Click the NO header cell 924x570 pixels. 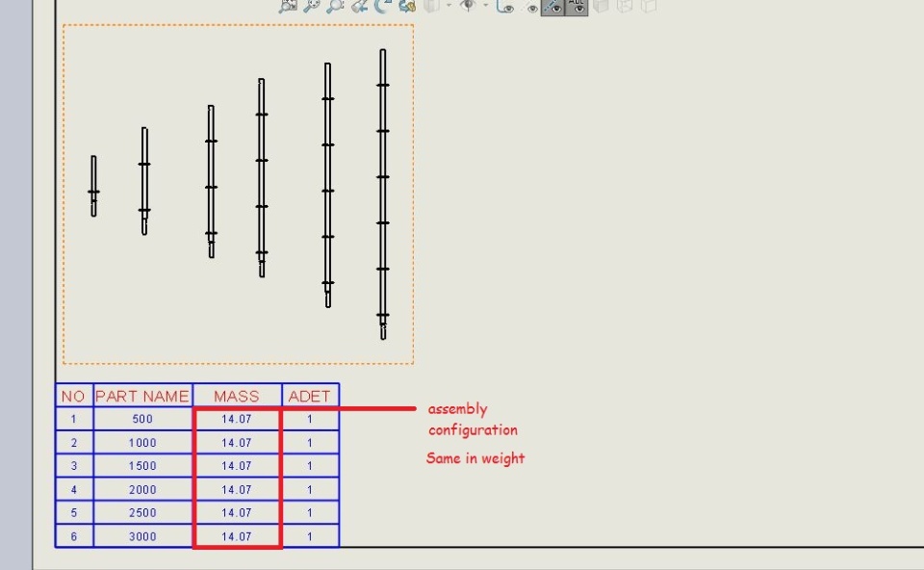74,396
